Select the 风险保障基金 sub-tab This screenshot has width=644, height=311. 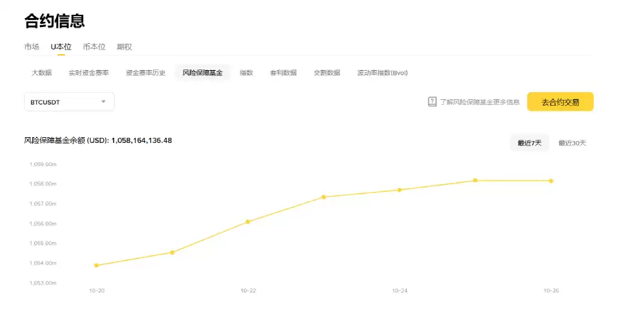tap(202, 73)
